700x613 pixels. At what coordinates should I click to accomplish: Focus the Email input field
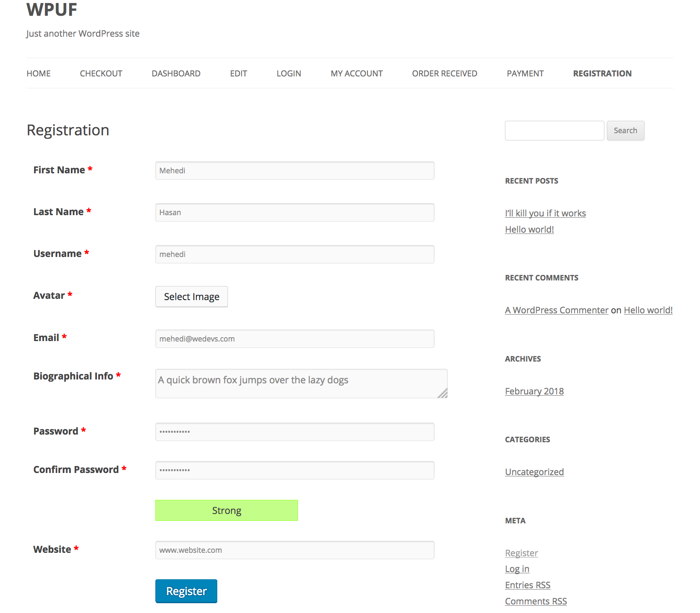295,339
